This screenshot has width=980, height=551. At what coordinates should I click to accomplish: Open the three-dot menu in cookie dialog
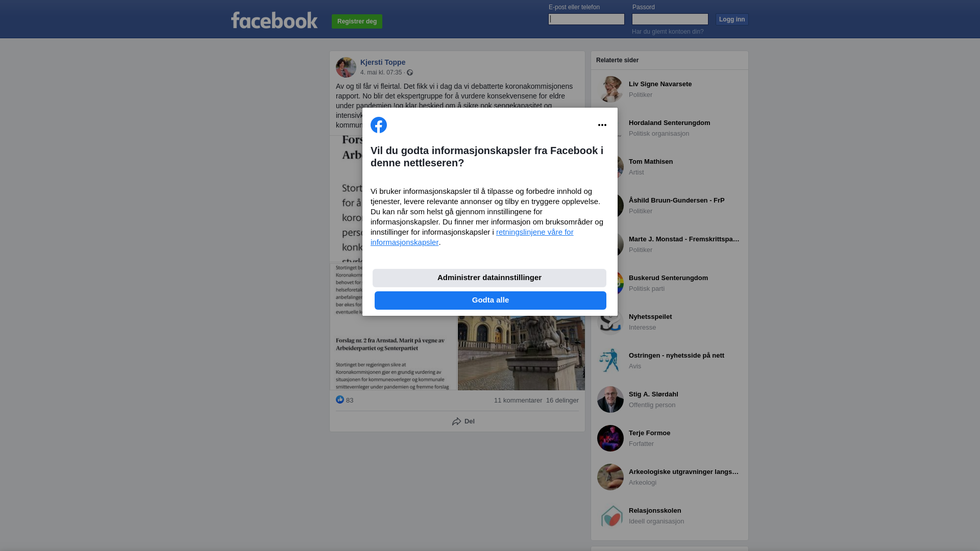point(602,125)
